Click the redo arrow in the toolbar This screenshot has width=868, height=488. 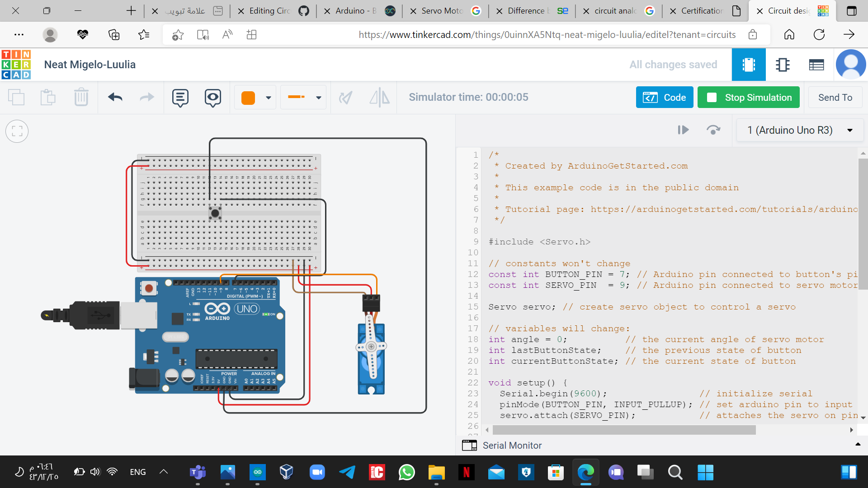(x=146, y=97)
